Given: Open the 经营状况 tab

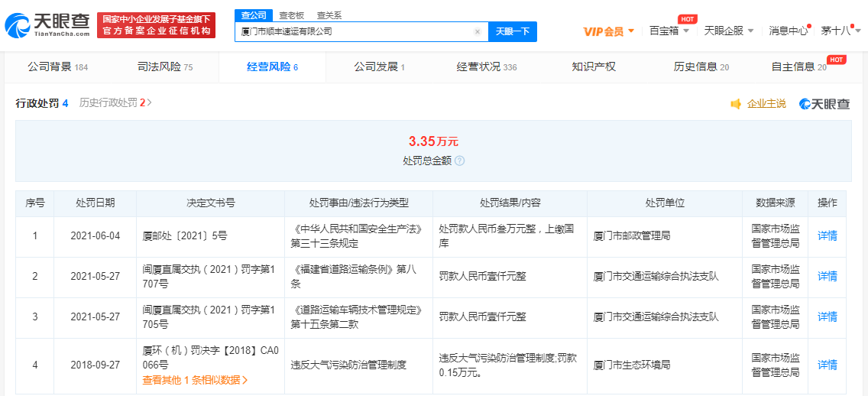Looking at the screenshot, I should click(x=487, y=67).
